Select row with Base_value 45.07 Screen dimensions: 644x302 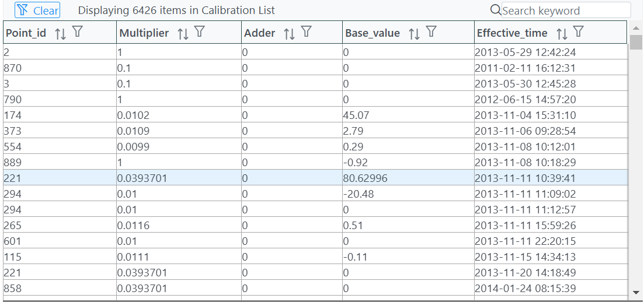pos(315,115)
